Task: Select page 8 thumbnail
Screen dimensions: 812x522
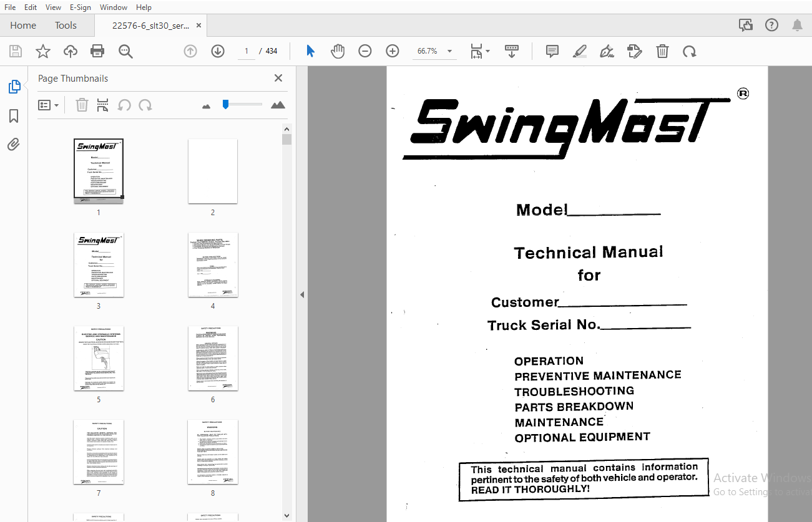Action: pos(213,452)
